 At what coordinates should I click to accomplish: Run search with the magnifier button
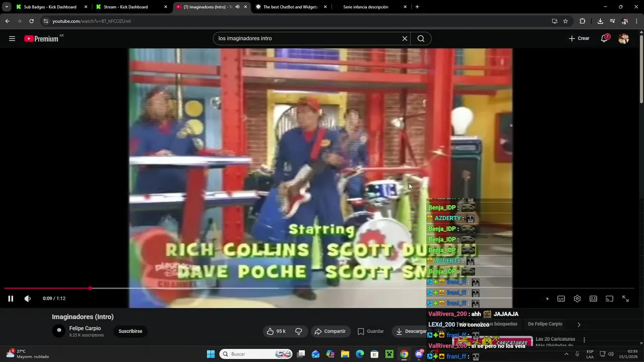[x=421, y=39]
